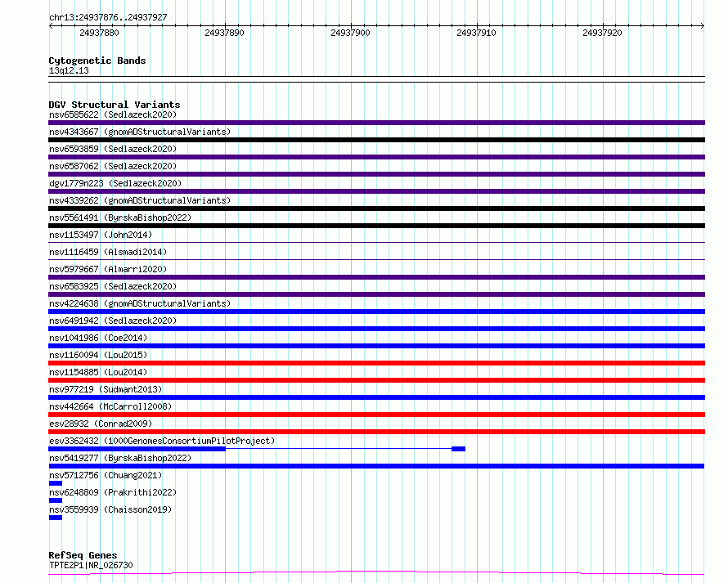Click the black bar under nsv4343667
The image size is (728, 583).
pyautogui.click(x=376, y=140)
